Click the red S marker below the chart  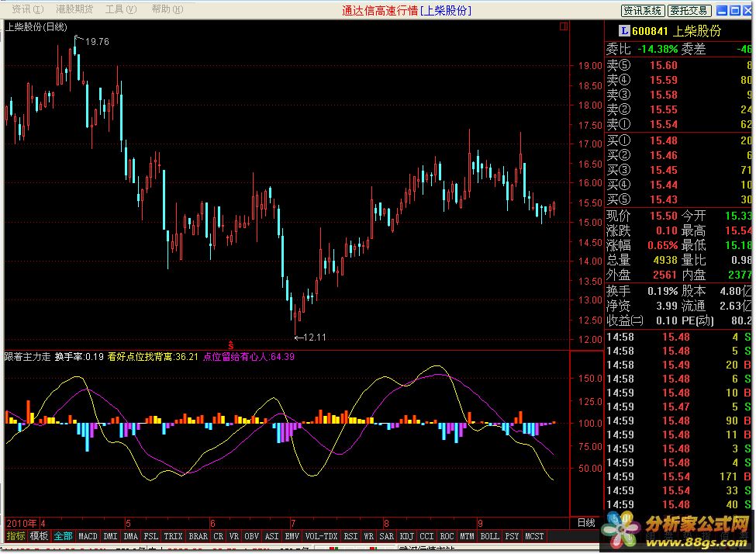click(x=231, y=345)
